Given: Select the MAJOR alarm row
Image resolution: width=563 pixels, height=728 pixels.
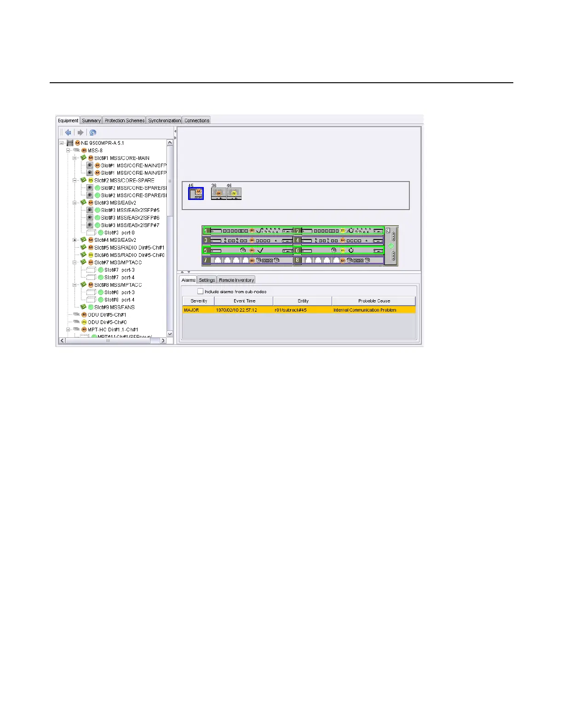Looking at the screenshot, I should coord(299,310).
